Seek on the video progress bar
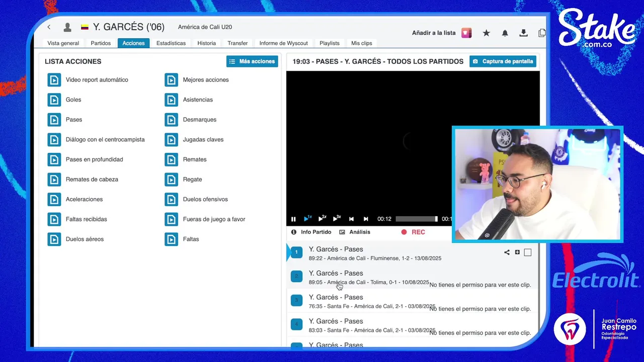Screen dimensions: 644x362 click(417, 219)
